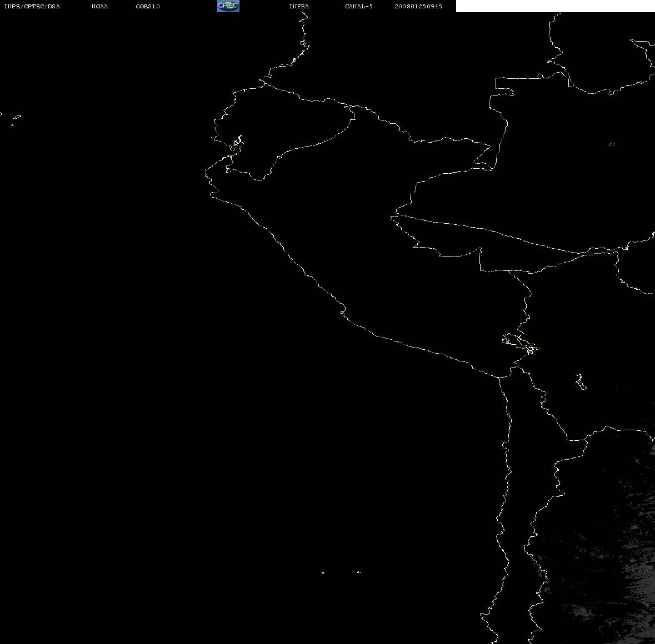Click the right small island dot near bottom

coord(359,572)
